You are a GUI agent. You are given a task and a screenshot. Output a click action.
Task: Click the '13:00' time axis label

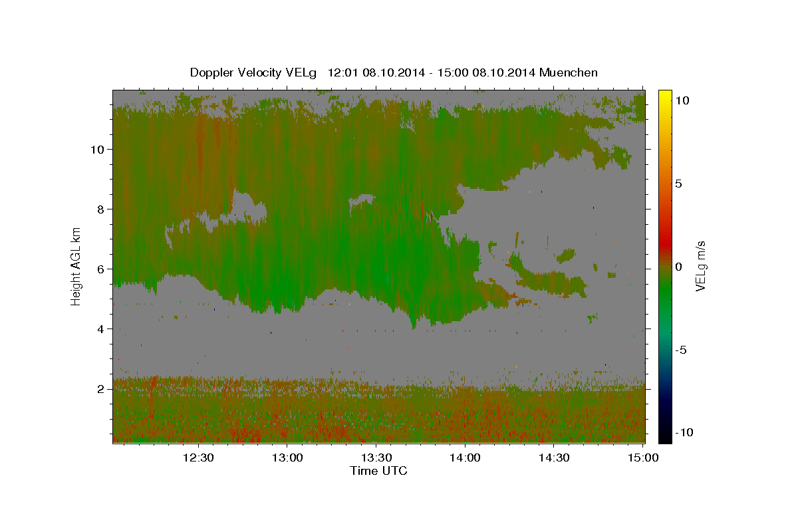pyautogui.click(x=287, y=458)
